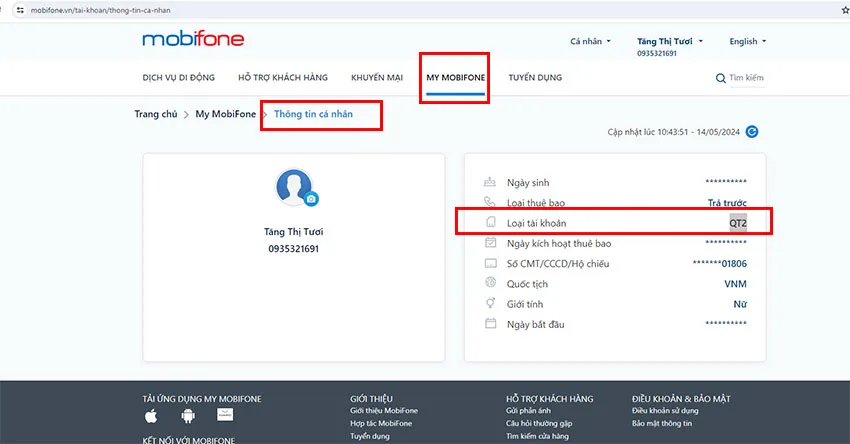Open the English language dropdown

click(x=748, y=41)
